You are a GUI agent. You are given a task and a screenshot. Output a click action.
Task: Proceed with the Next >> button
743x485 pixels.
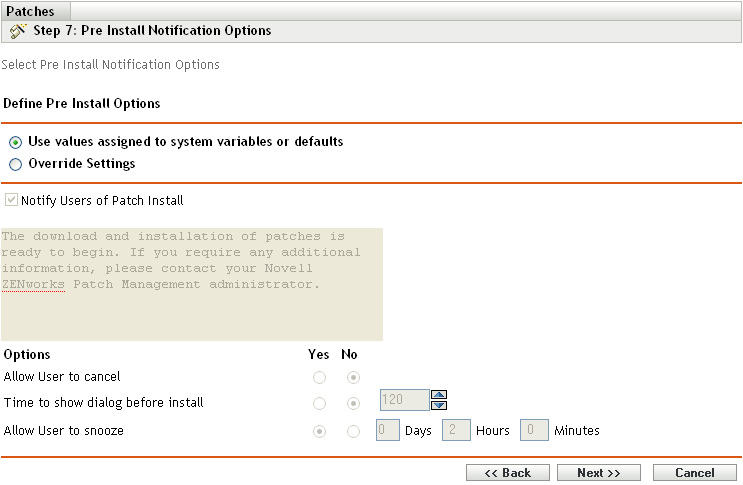(598, 472)
